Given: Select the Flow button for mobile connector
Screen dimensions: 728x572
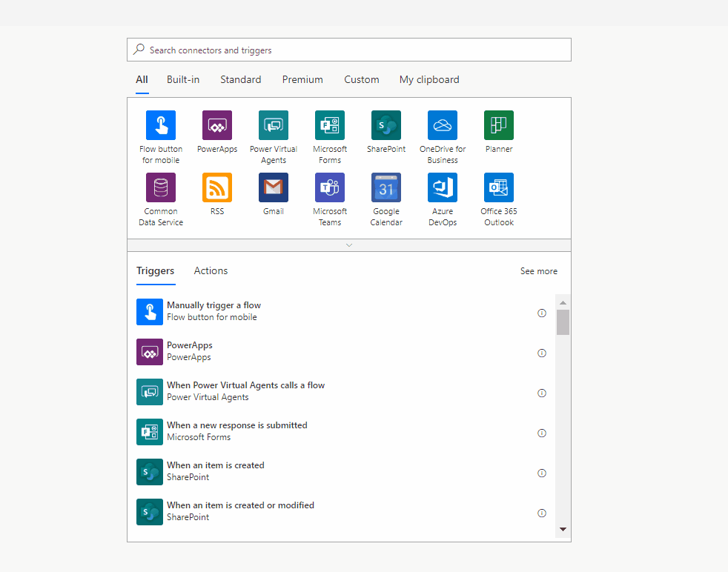Looking at the screenshot, I should pos(161,125).
